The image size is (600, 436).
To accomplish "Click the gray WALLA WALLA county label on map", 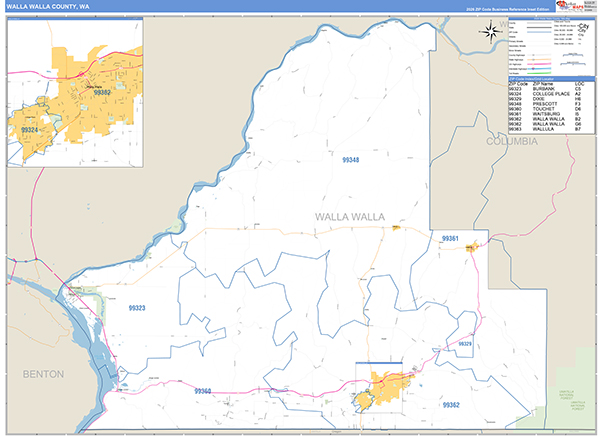I will pyautogui.click(x=350, y=217).
